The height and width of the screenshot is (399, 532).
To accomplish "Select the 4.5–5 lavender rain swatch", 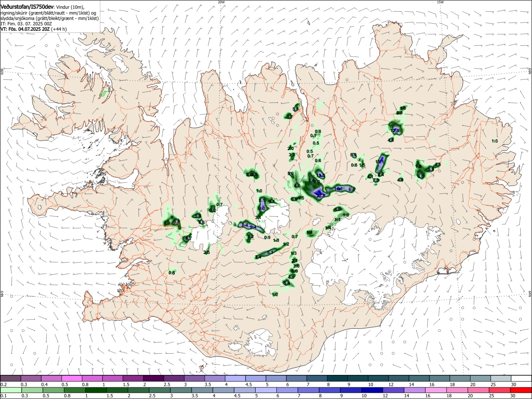I will tap(244, 390).
